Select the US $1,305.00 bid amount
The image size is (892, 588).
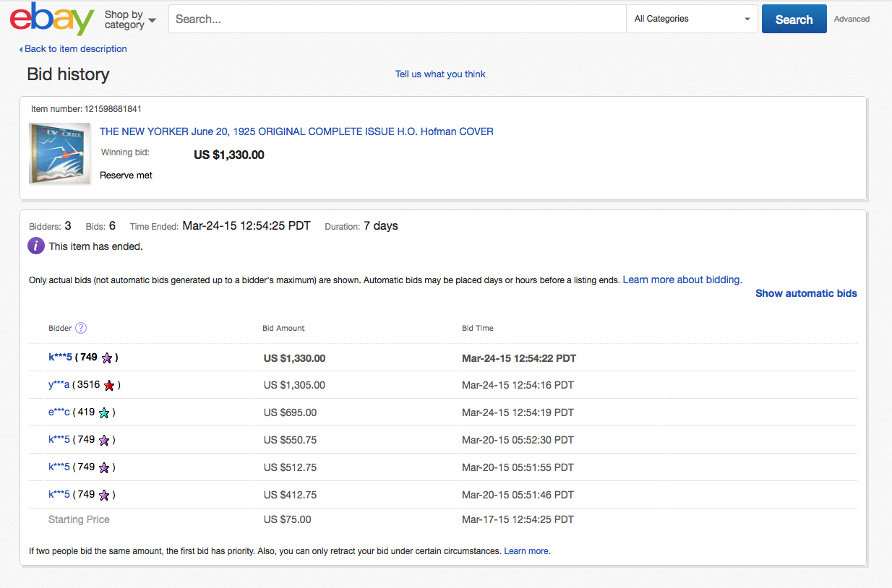pos(294,385)
